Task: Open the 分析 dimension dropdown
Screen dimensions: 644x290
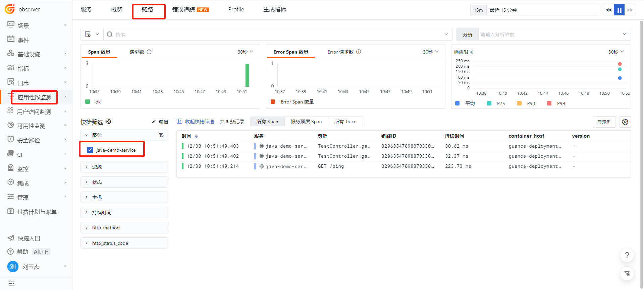Action: coord(554,34)
